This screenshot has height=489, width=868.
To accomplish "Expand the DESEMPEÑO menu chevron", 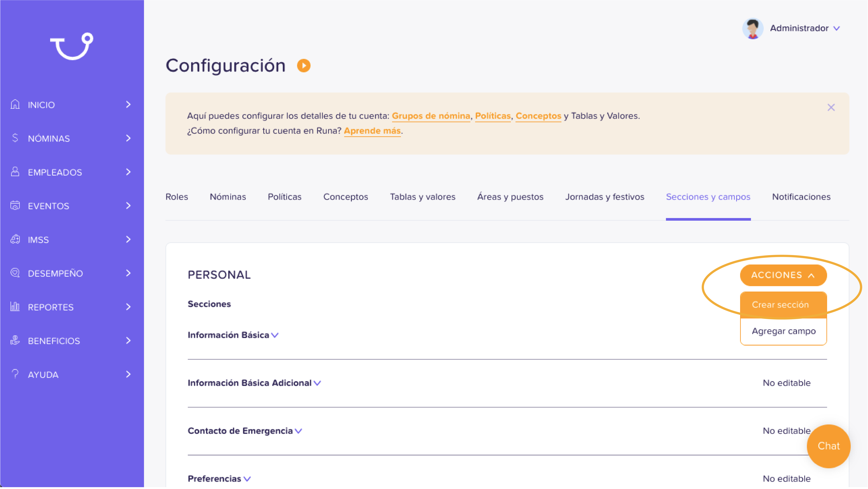I will click(x=128, y=273).
